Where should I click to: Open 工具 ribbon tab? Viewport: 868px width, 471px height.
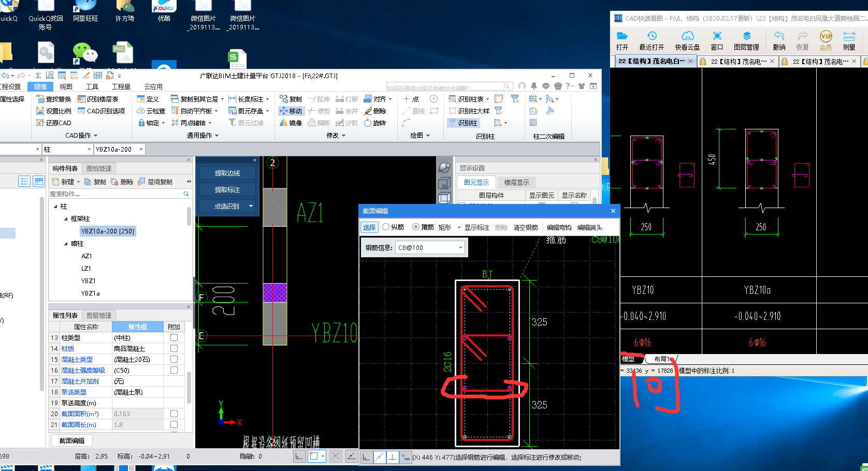92,86
